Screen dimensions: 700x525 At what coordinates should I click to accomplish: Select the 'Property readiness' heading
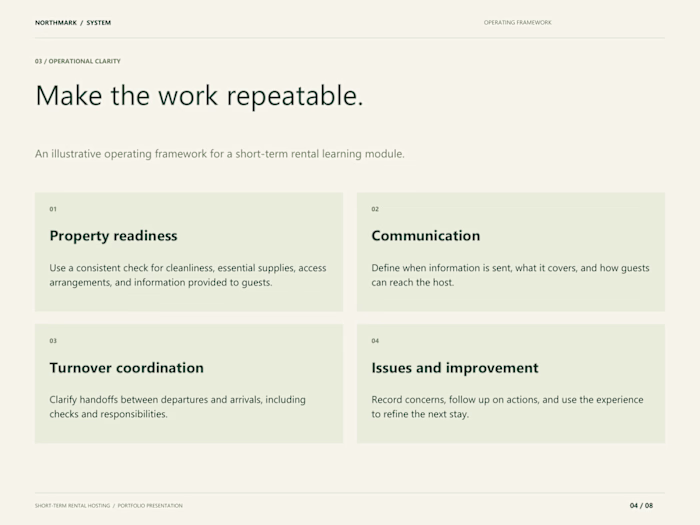pyautogui.click(x=113, y=236)
